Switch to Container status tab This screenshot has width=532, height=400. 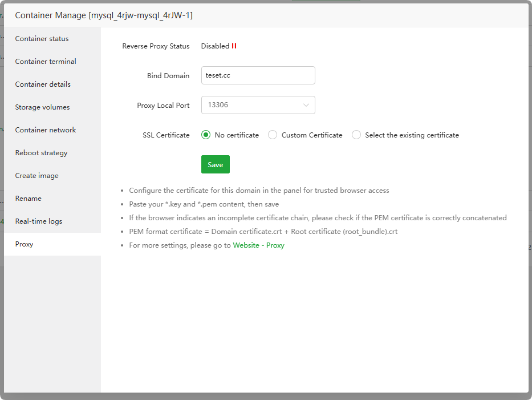coord(42,39)
